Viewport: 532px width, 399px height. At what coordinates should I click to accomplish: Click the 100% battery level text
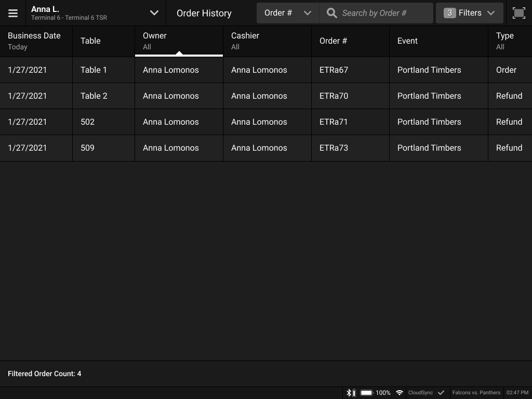point(383,393)
